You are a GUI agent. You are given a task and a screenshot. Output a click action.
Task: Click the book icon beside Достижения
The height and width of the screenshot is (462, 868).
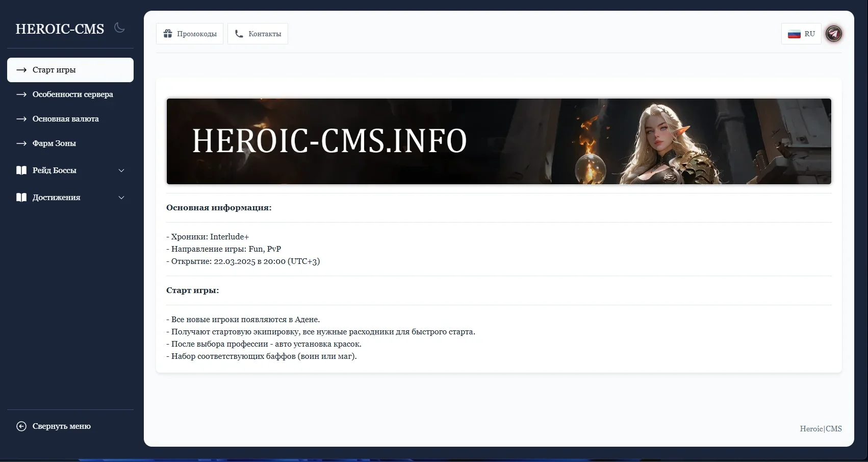pos(21,198)
